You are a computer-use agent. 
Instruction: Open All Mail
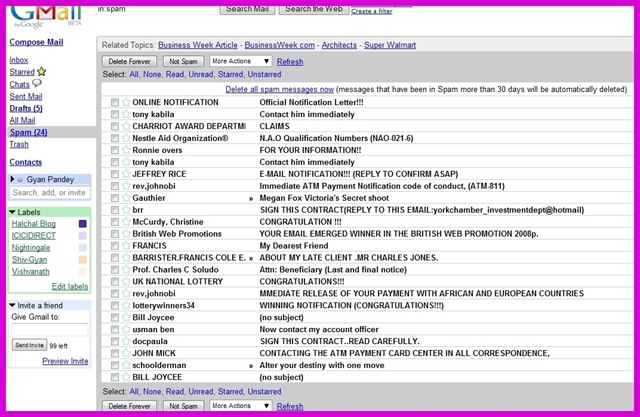pyautogui.click(x=22, y=120)
